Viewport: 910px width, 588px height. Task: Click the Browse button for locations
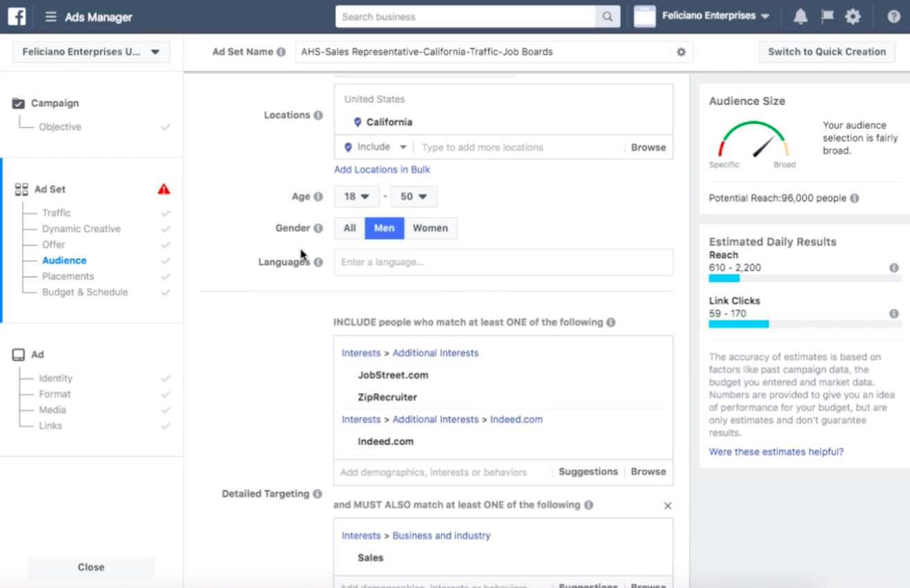tap(648, 147)
